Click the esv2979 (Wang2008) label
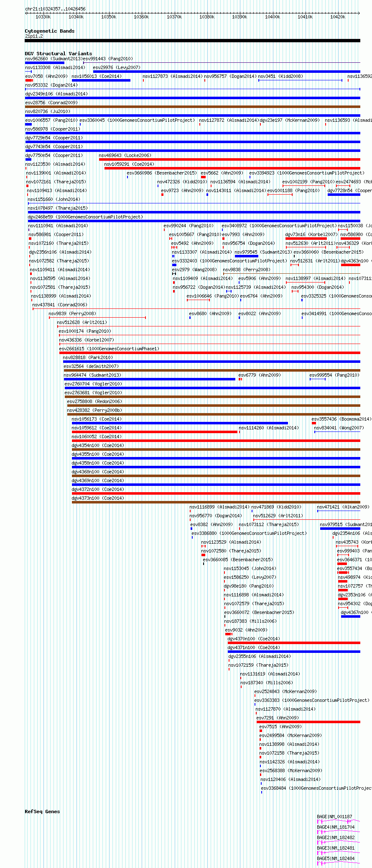The image size is (372, 868). coord(194,270)
